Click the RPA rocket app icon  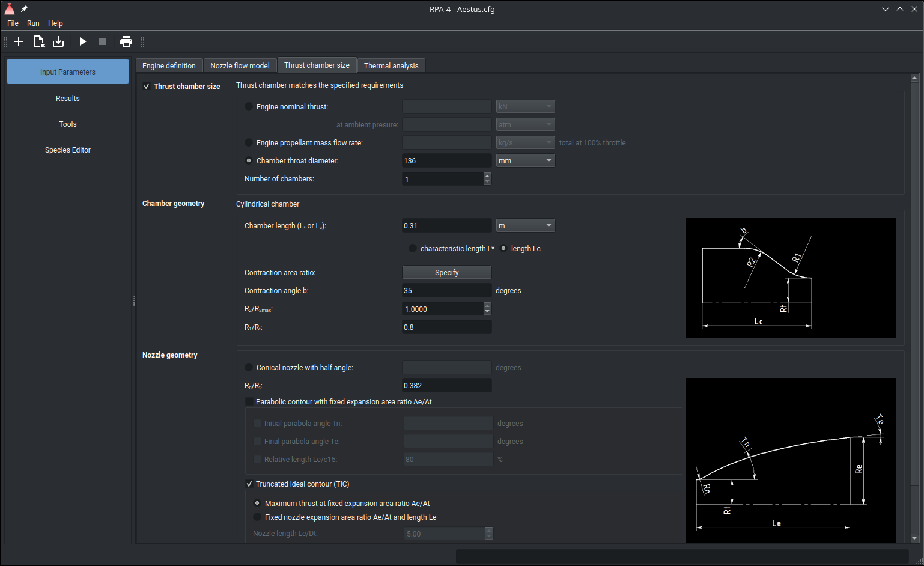pos(10,9)
